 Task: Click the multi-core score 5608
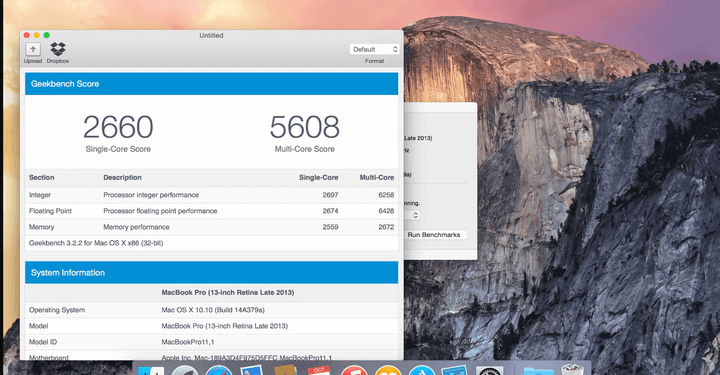tap(304, 127)
